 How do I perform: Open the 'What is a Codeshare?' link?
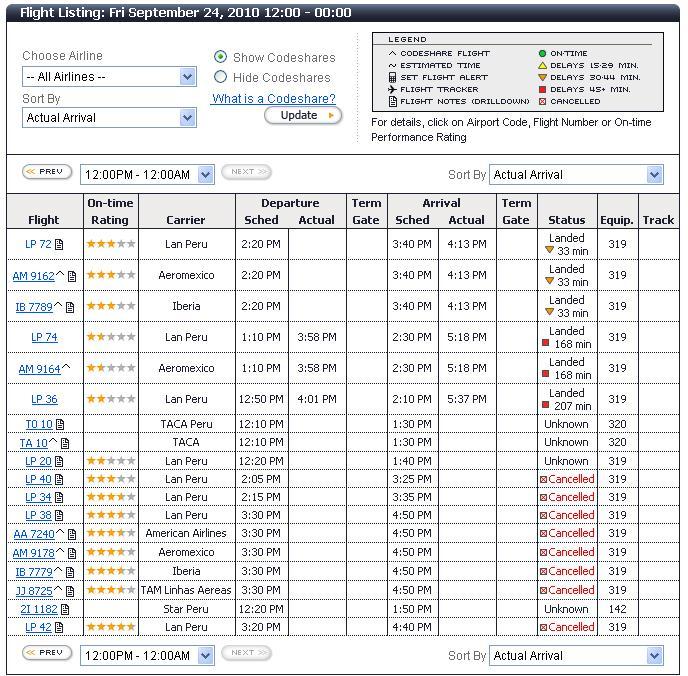273,98
